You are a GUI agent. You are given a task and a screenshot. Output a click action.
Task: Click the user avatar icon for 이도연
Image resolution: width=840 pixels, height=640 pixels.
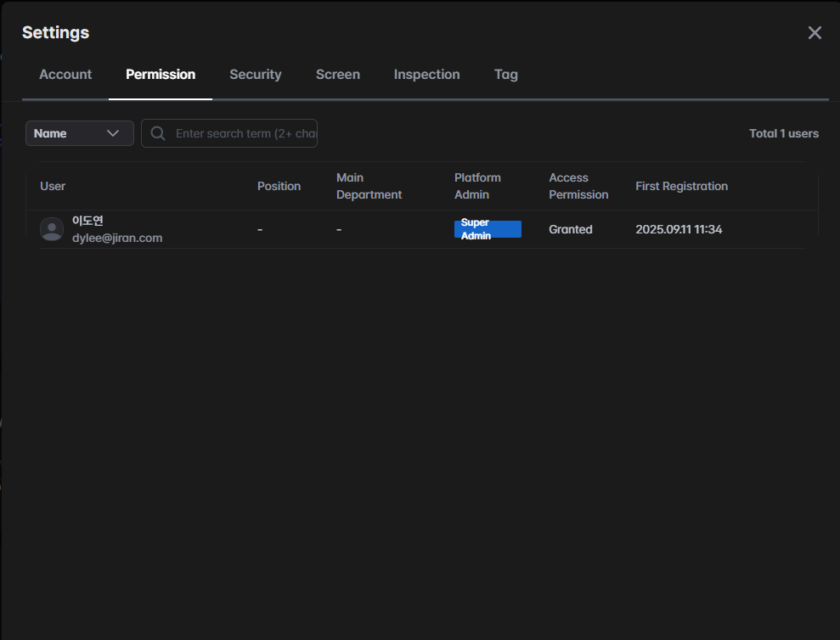pos(52,229)
